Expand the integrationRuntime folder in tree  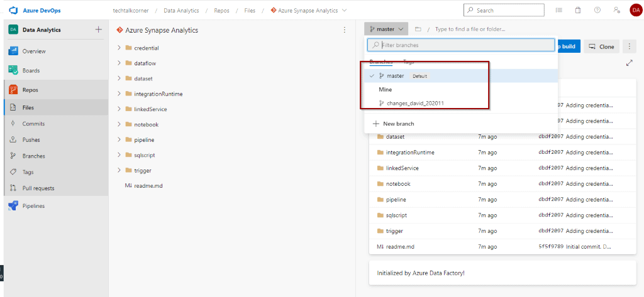click(119, 94)
